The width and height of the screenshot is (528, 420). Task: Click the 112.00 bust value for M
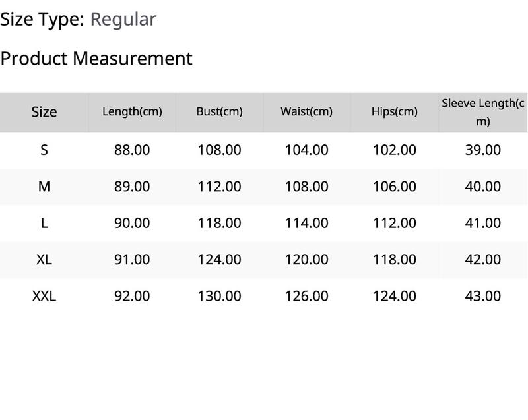pyautogui.click(x=220, y=187)
